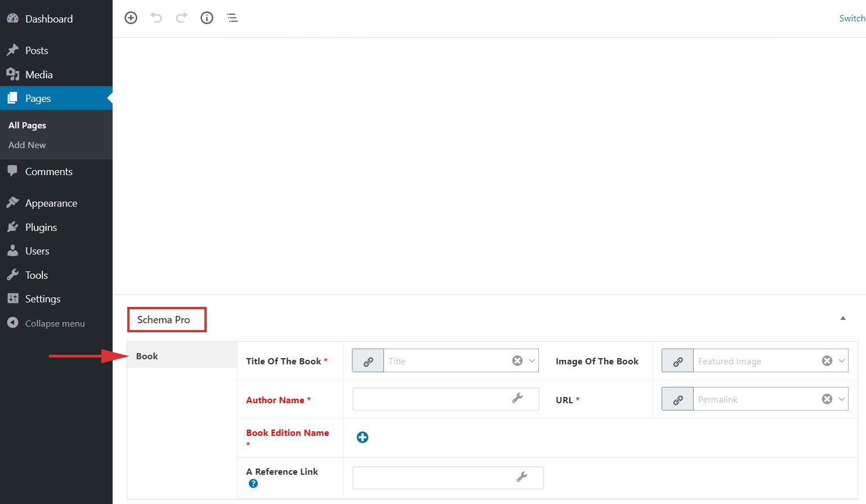Select Add New under Pages
Screen dimensions: 866x504
click(26, 145)
